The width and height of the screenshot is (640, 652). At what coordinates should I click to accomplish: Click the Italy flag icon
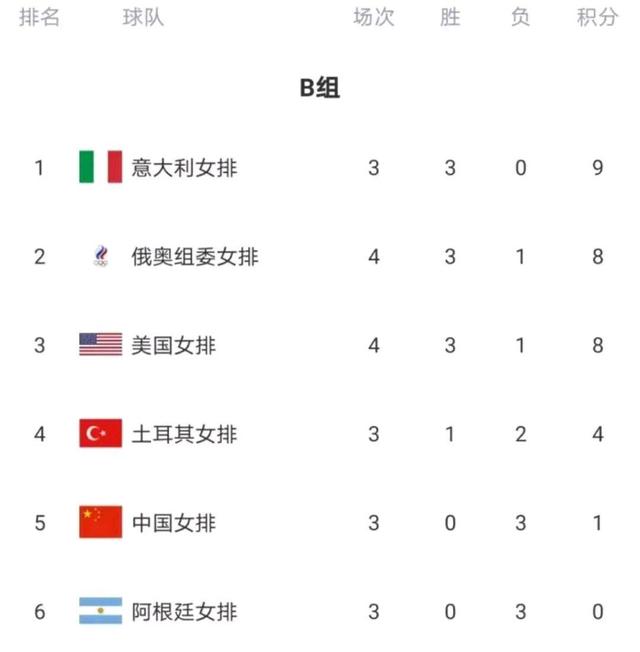pos(101,167)
